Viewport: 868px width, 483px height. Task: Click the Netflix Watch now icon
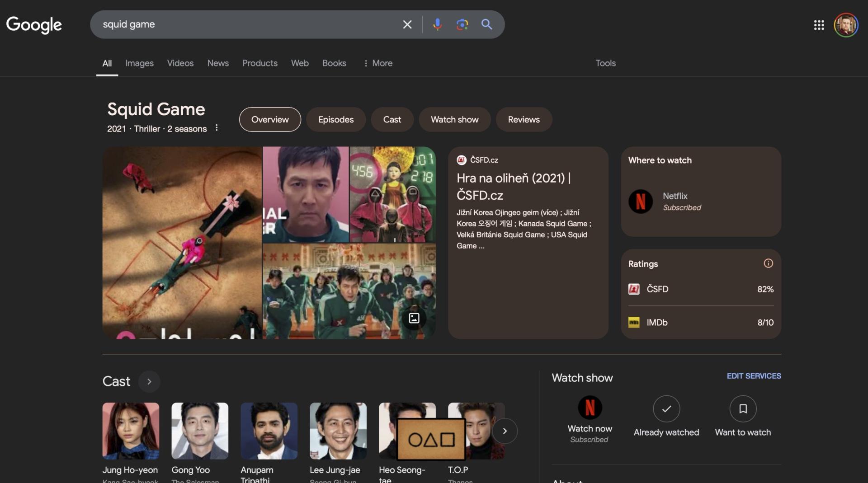point(590,408)
